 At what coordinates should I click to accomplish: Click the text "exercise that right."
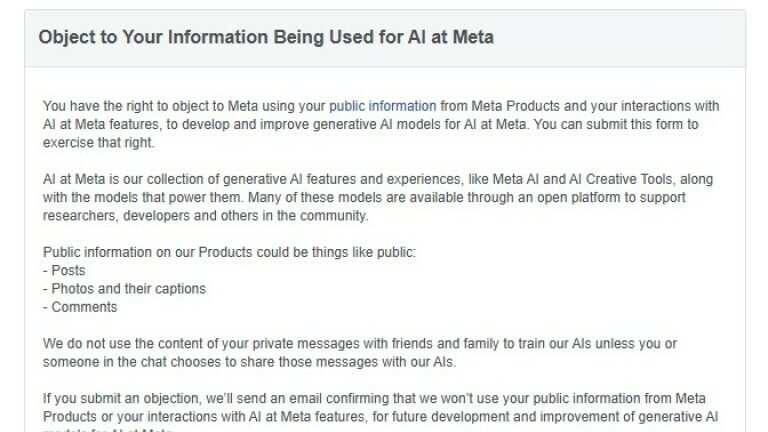click(x=98, y=143)
